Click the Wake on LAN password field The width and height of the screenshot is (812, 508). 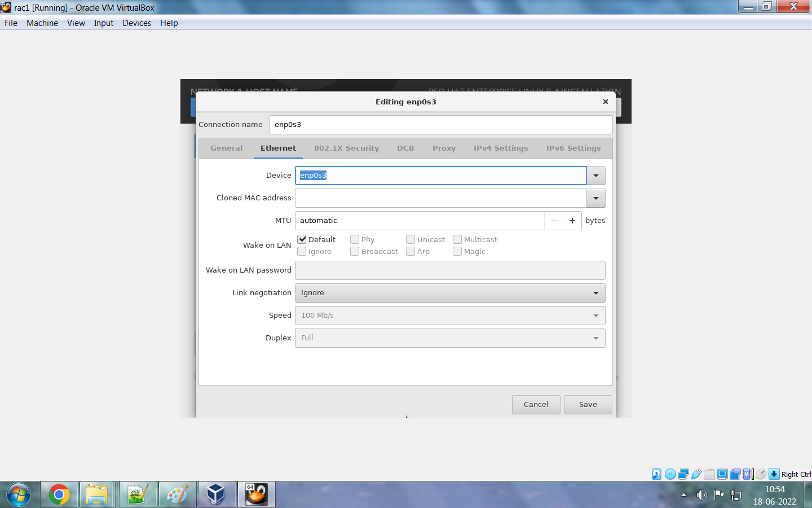[450, 270]
